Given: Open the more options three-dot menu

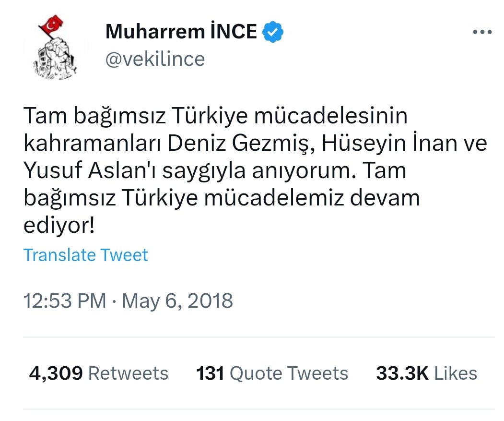Looking at the screenshot, I should click(481, 32).
